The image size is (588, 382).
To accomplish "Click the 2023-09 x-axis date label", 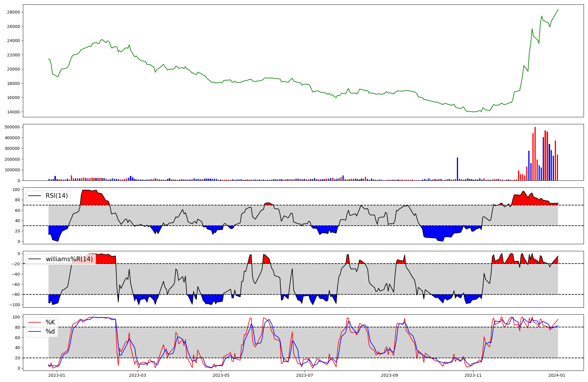I will (390, 375).
